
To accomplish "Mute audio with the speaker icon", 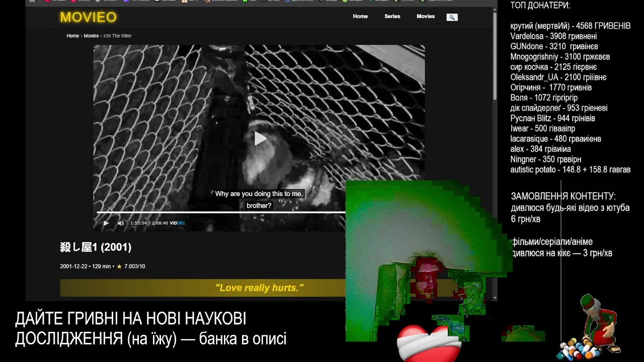I will pos(121,223).
